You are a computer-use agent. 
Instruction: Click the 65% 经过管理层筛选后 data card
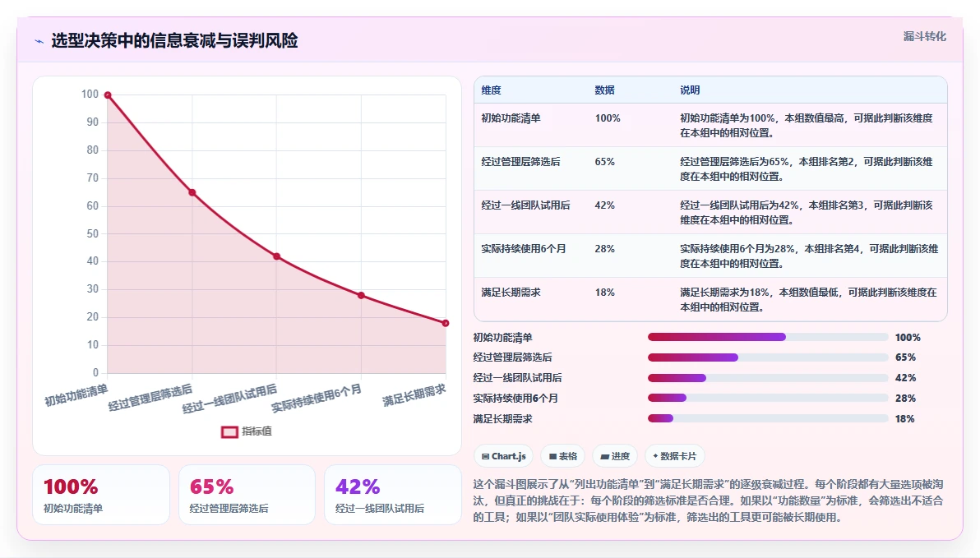tap(247, 495)
